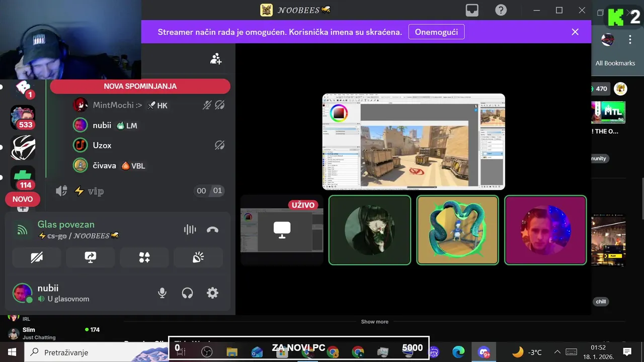This screenshot has height=362, width=644.
Task: Turn on camera in voice panel
Action: point(37,258)
